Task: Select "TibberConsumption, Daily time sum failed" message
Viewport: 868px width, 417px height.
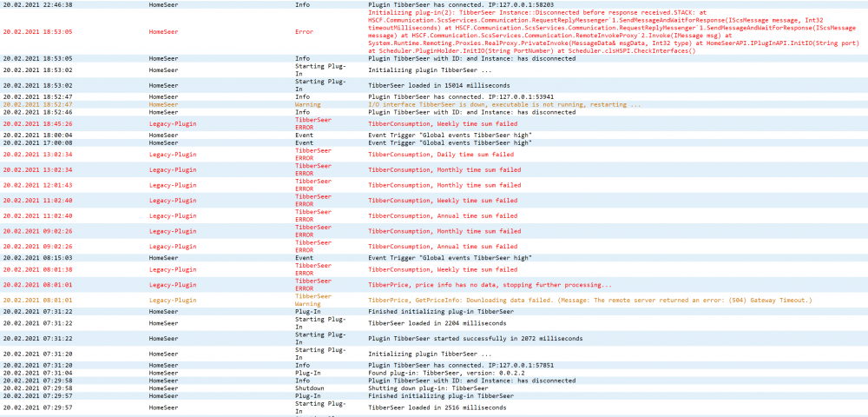Action: pyautogui.click(x=441, y=154)
